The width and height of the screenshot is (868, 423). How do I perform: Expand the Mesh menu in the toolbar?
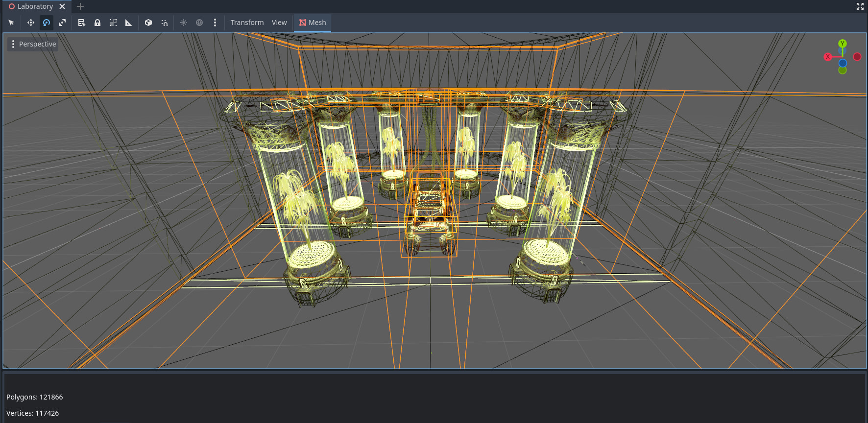[x=313, y=23]
